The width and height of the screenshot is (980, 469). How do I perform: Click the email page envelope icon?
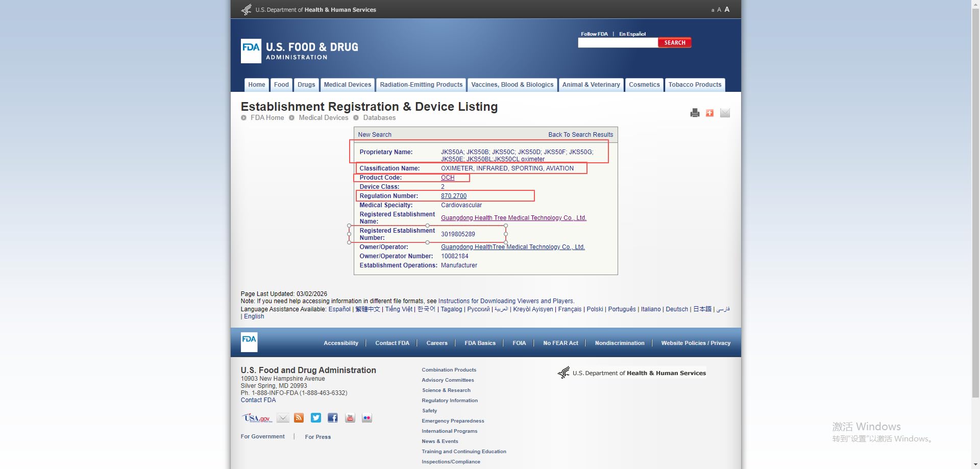click(x=725, y=113)
